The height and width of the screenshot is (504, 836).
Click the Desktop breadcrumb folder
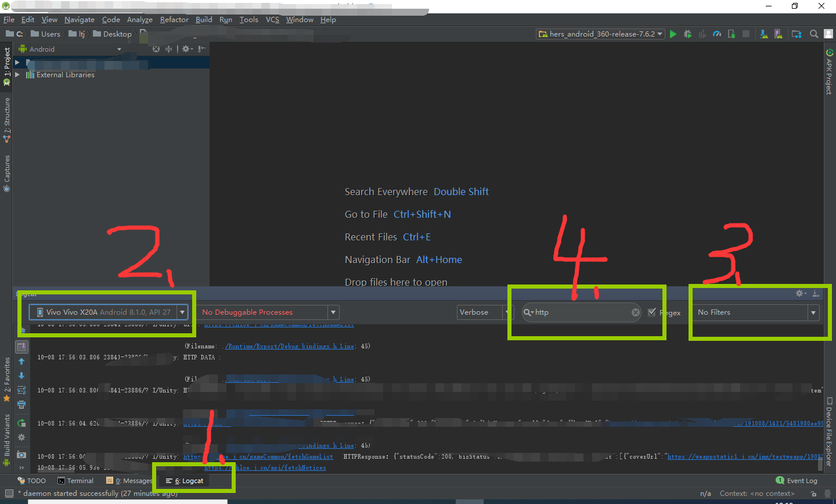tap(113, 34)
